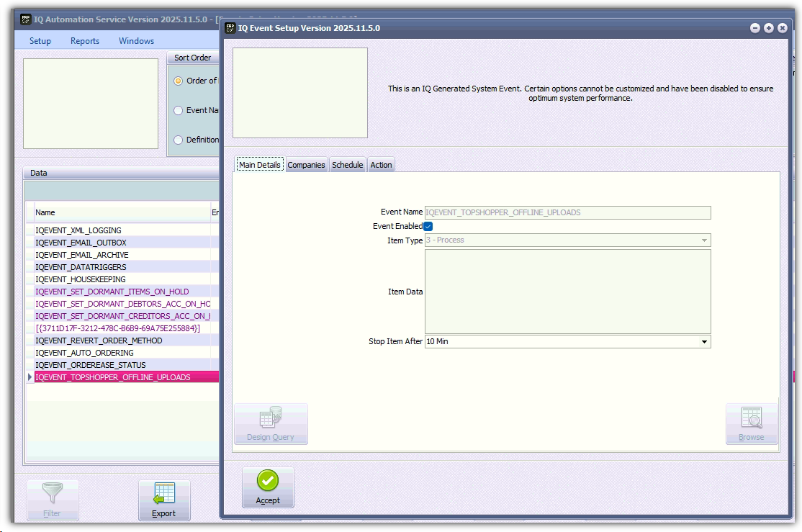Click the Export spreadsheet icon
The width and height of the screenshot is (802, 532).
163,495
